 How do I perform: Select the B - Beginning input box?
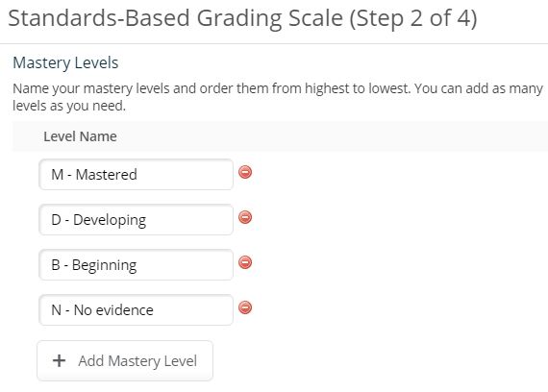coord(136,264)
